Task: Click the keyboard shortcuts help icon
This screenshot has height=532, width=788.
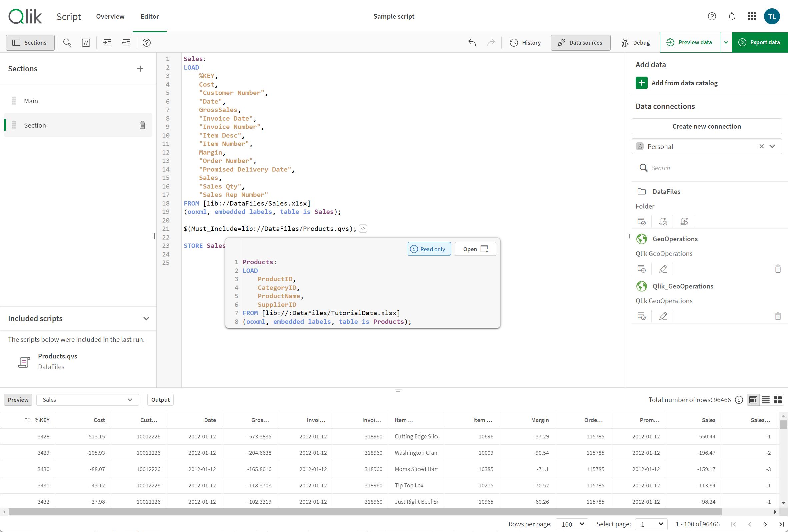Action: coord(147,42)
